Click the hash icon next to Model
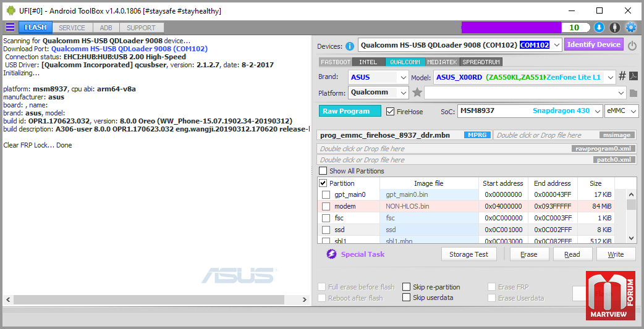644x329 pixels. click(x=622, y=76)
